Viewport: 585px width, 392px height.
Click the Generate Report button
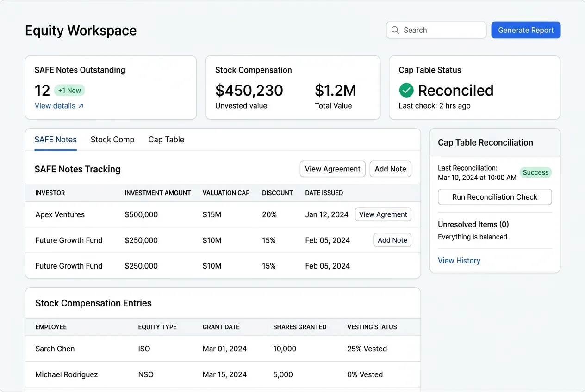click(x=526, y=30)
